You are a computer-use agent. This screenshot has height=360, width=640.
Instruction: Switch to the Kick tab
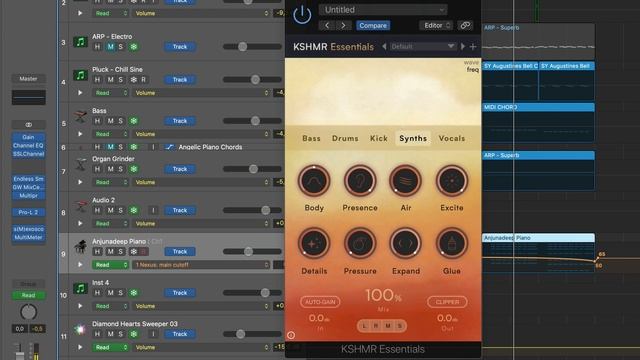[379, 138]
